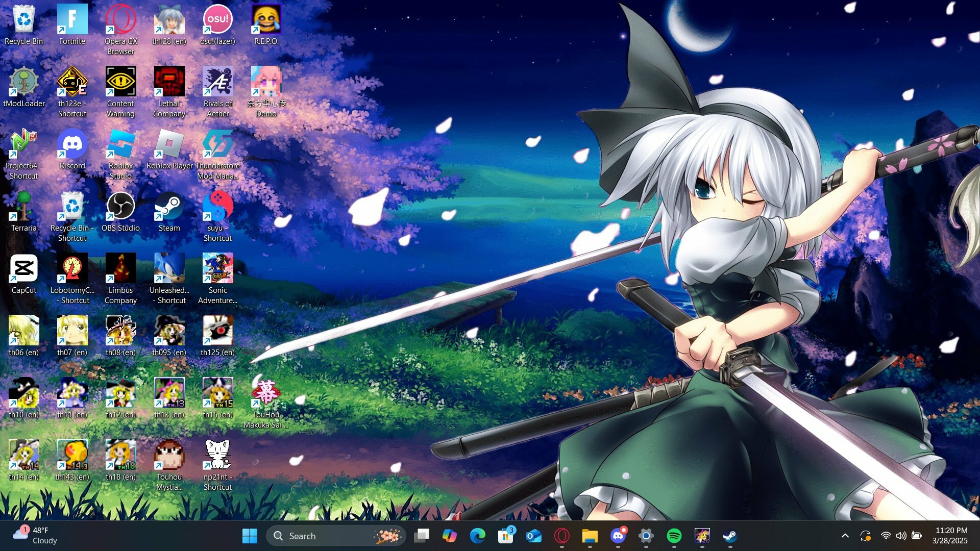Open the Discord desktop shortcut

click(x=72, y=149)
